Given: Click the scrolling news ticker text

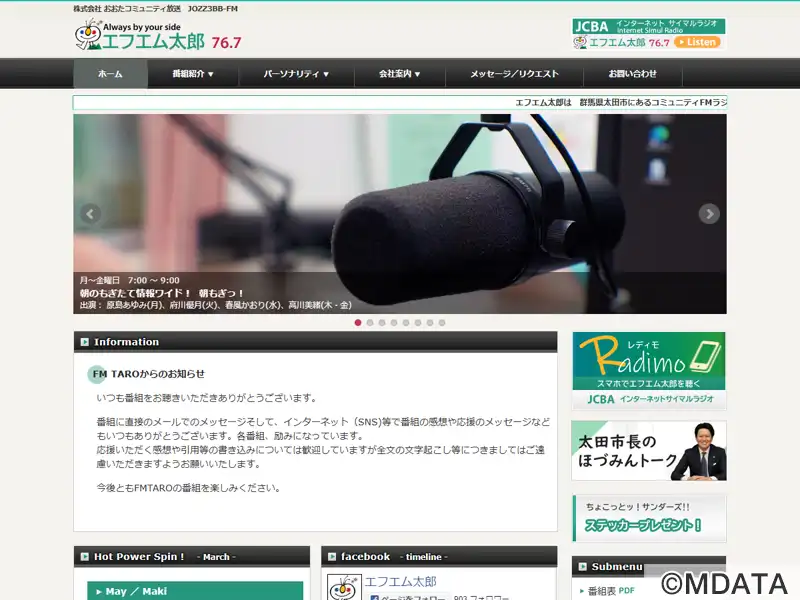Looking at the screenshot, I should (621, 103).
